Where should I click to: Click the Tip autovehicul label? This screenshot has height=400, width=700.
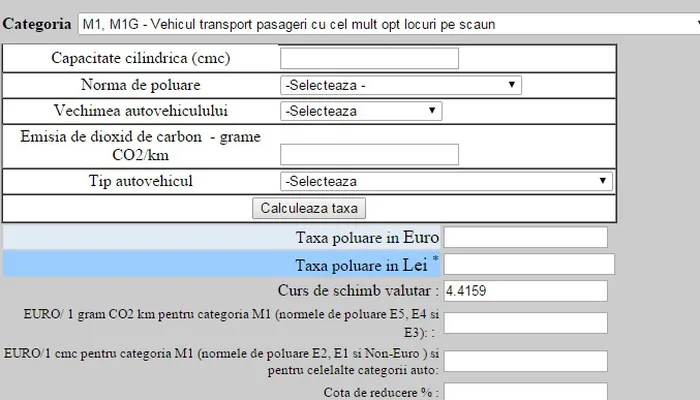(141, 181)
